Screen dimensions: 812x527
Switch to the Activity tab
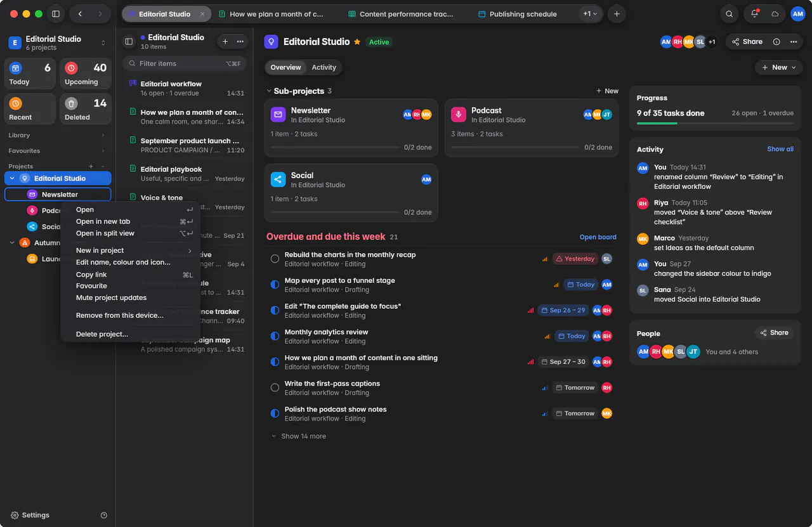pyautogui.click(x=324, y=67)
